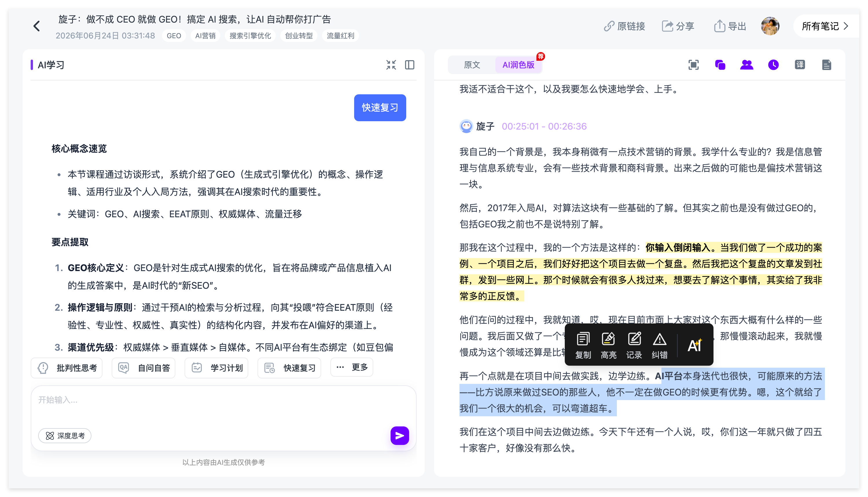Open 原链接 original link
The height and width of the screenshot is (497, 868).
click(x=624, y=26)
